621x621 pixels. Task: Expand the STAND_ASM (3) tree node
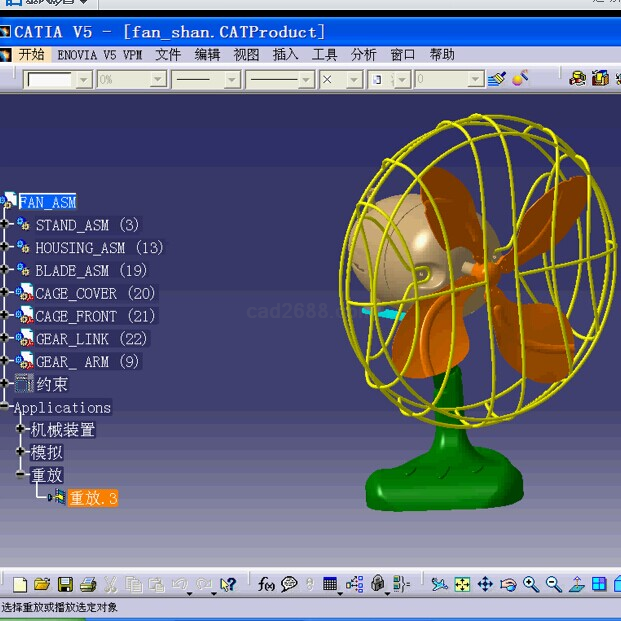coord(5,225)
